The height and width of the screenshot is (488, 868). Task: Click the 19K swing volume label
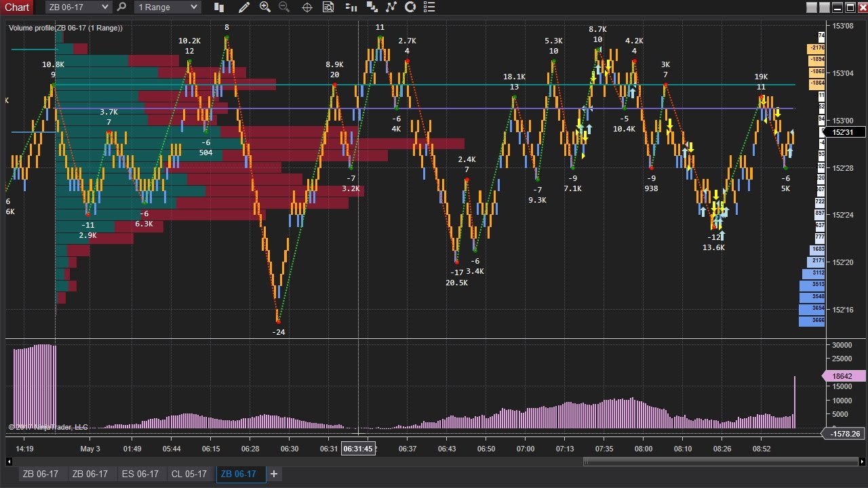tap(761, 77)
